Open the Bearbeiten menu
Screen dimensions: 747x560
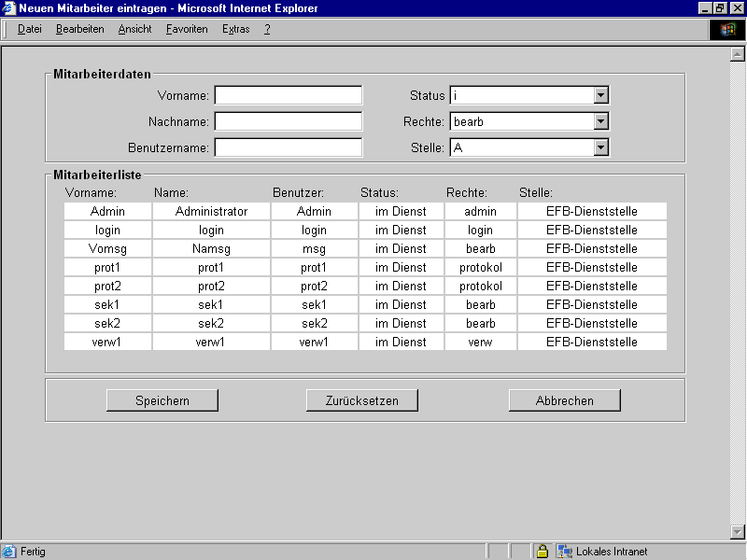tap(80, 29)
